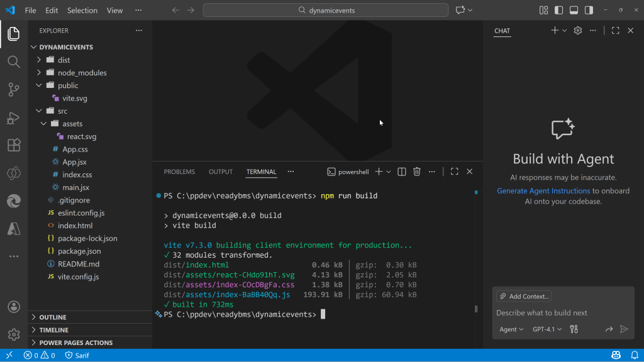Open the Azure activity bar icon
Screen dimensions: 644x362
13,229
